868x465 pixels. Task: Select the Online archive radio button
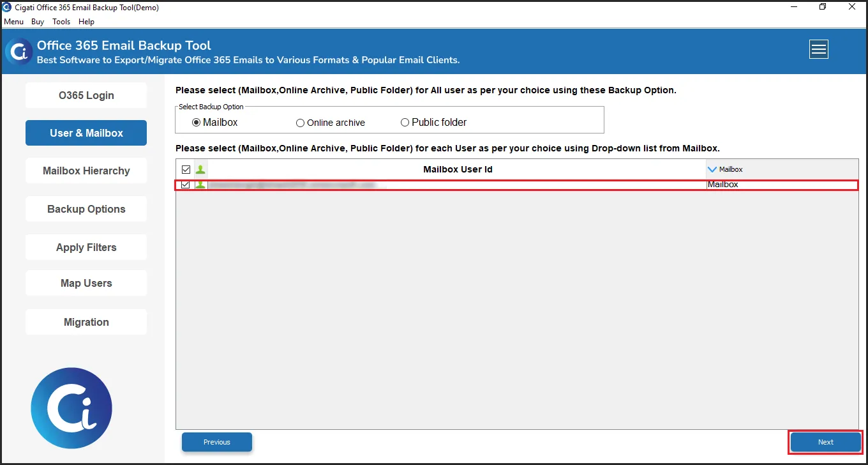300,123
